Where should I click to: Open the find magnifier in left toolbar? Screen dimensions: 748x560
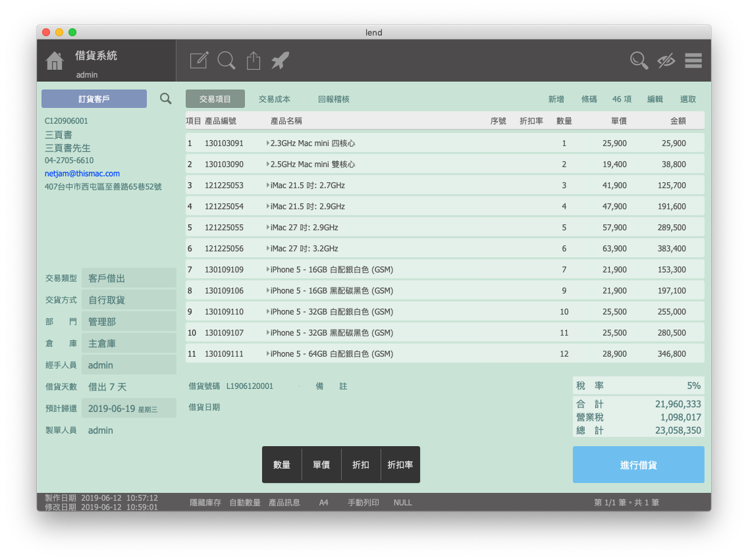coord(226,61)
